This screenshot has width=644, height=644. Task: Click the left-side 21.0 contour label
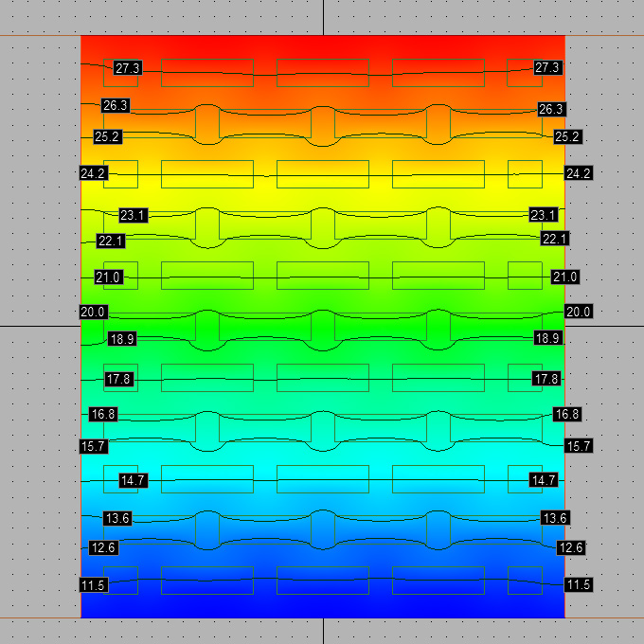pyautogui.click(x=108, y=277)
